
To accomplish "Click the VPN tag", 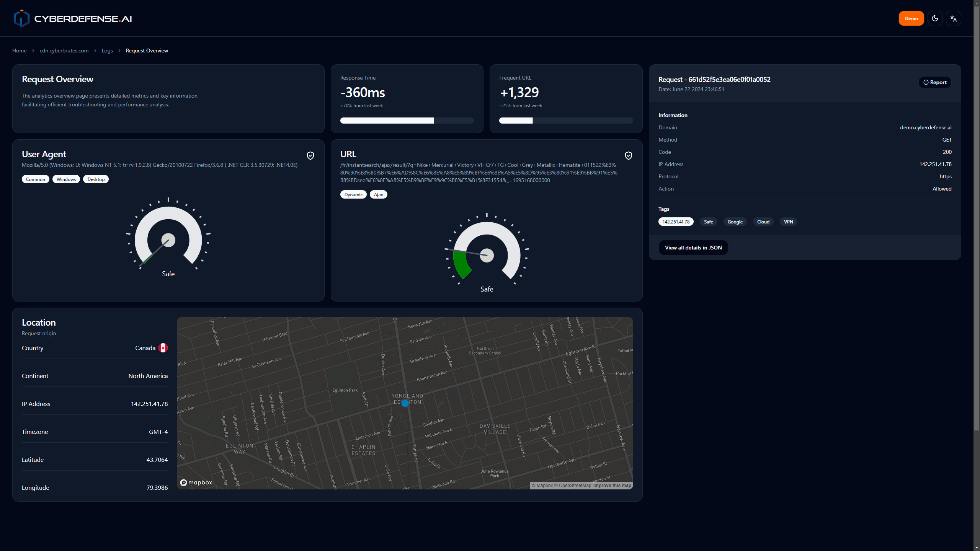I will pos(788,222).
